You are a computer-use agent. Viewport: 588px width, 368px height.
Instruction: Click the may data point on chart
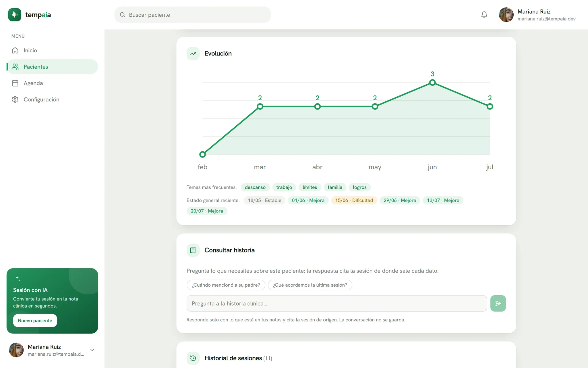coord(375,106)
